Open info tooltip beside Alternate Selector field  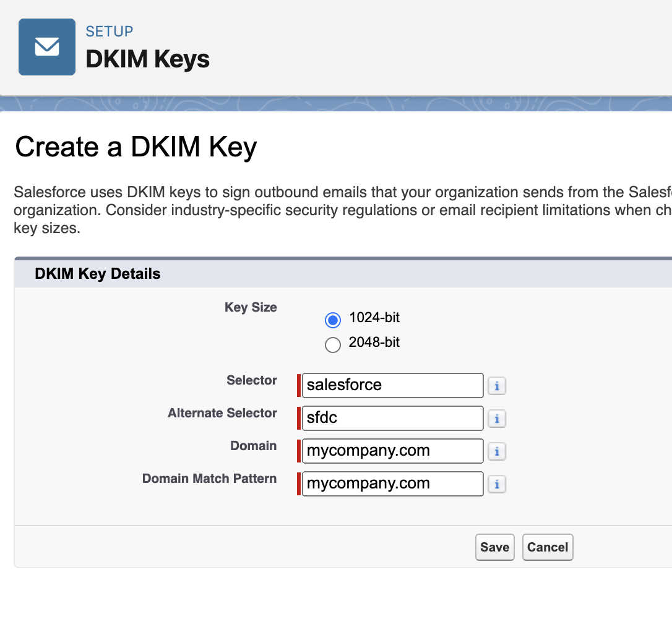pyautogui.click(x=496, y=418)
